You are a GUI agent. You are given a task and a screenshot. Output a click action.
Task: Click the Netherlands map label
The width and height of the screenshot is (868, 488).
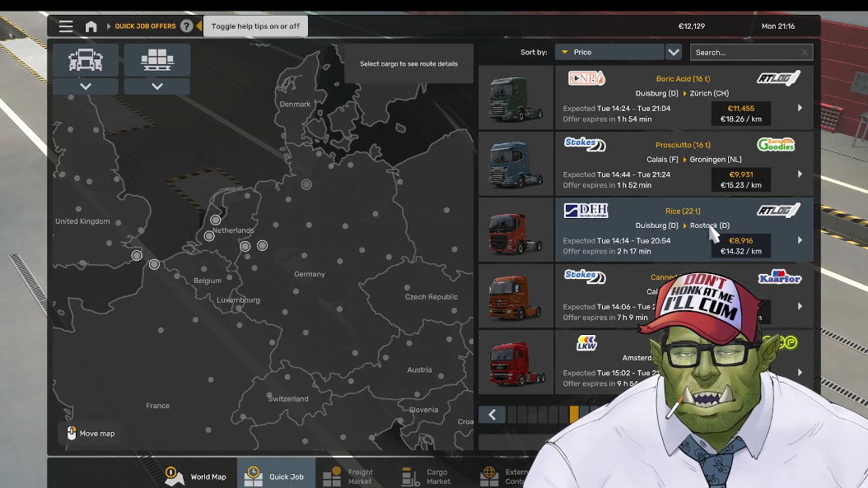click(233, 230)
